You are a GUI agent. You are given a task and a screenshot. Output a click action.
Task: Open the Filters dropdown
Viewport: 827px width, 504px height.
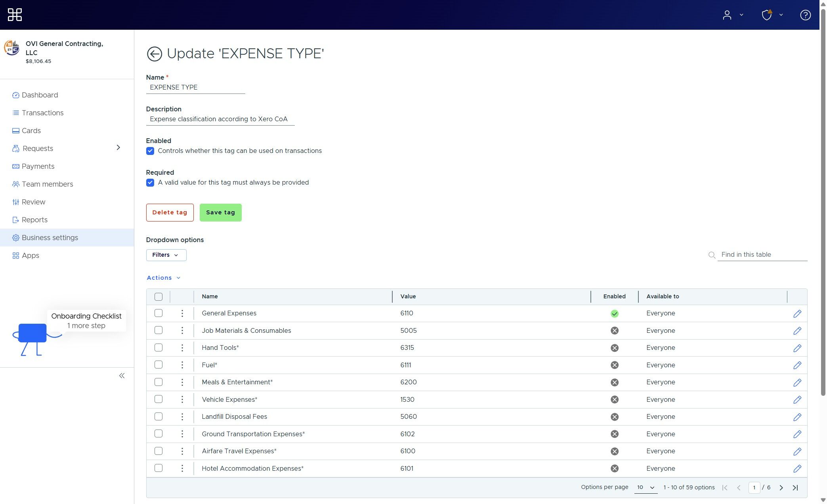click(x=166, y=255)
